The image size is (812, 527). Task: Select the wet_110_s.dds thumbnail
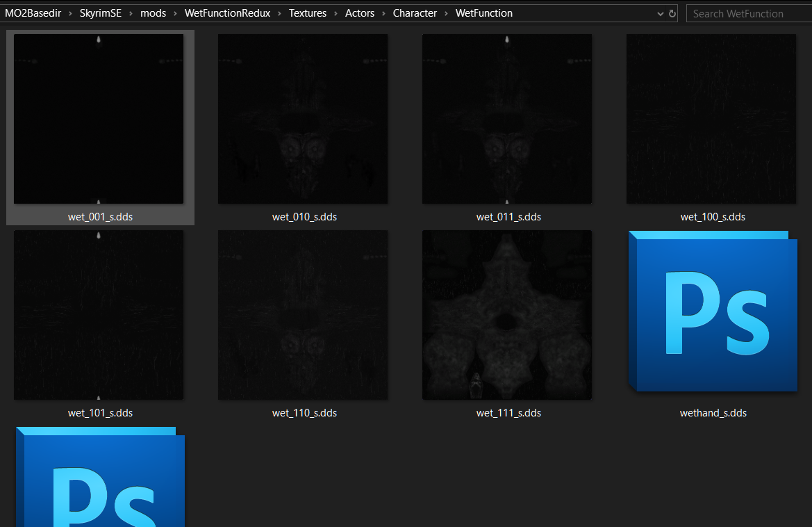[x=302, y=315]
